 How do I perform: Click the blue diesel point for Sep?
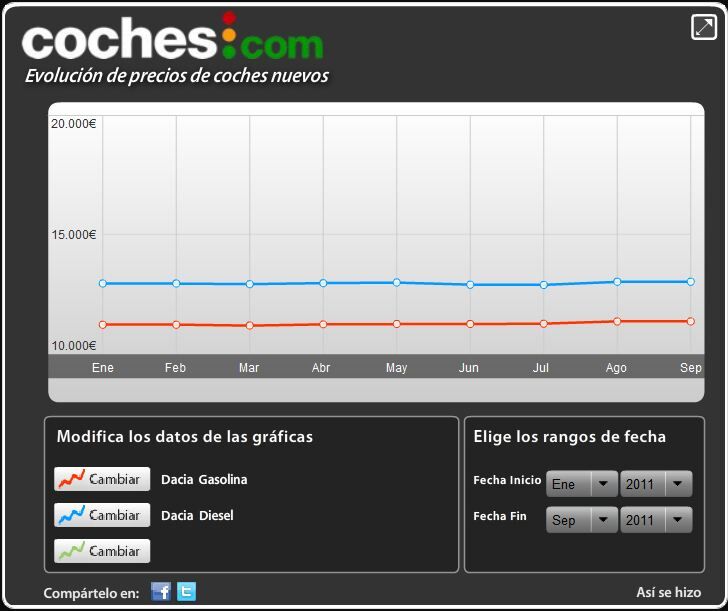[690, 281]
